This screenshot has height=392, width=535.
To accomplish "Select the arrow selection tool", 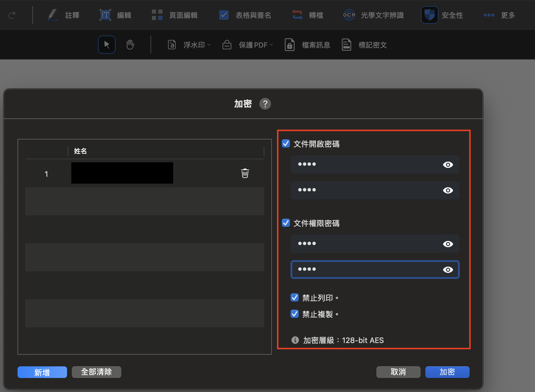I will 107,45.
